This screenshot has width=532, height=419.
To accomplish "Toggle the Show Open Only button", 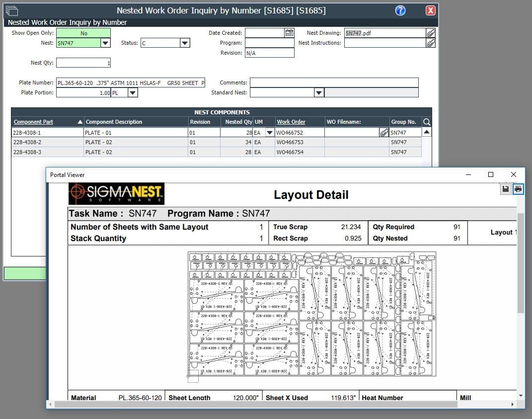I will pyautogui.click(x=83, y=33).
